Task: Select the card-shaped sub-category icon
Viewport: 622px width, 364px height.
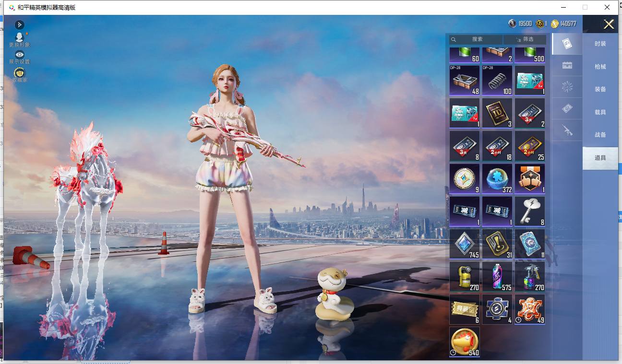Action: click(x=567, y=44)
